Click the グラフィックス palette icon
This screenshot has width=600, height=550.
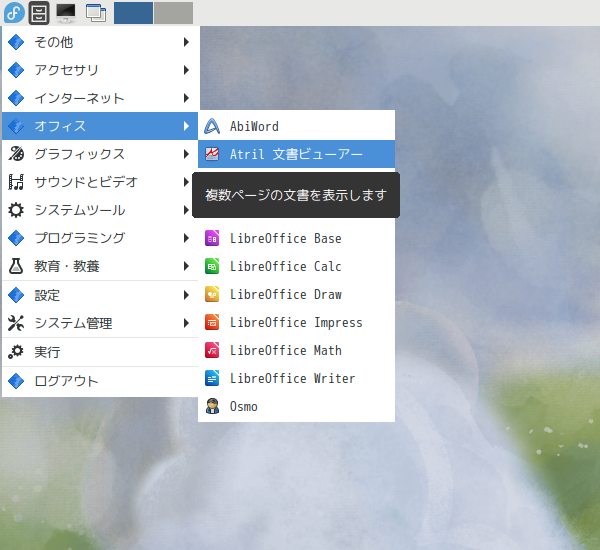pyautogui.click(x=16, y=154)
